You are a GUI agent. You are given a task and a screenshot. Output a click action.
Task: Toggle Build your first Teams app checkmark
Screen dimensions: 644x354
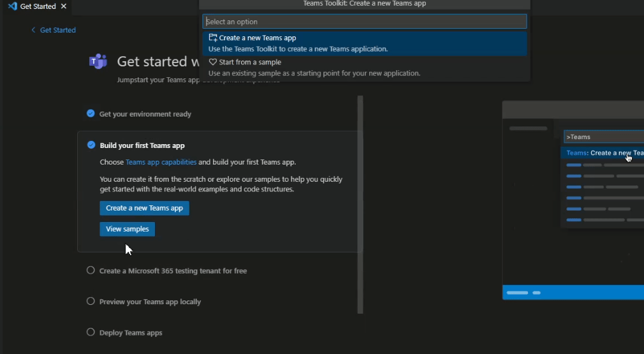[91, 145]
